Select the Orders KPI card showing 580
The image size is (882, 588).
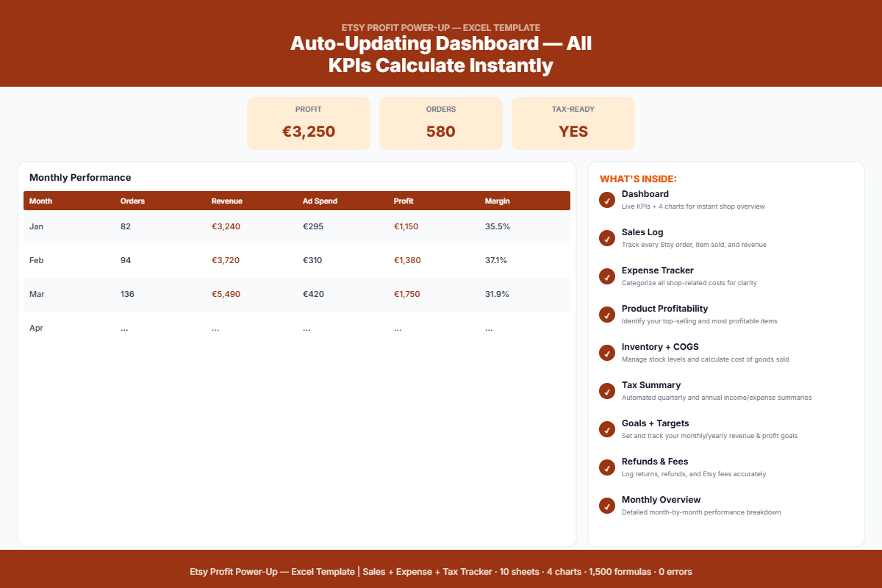[x=441, y=123]
